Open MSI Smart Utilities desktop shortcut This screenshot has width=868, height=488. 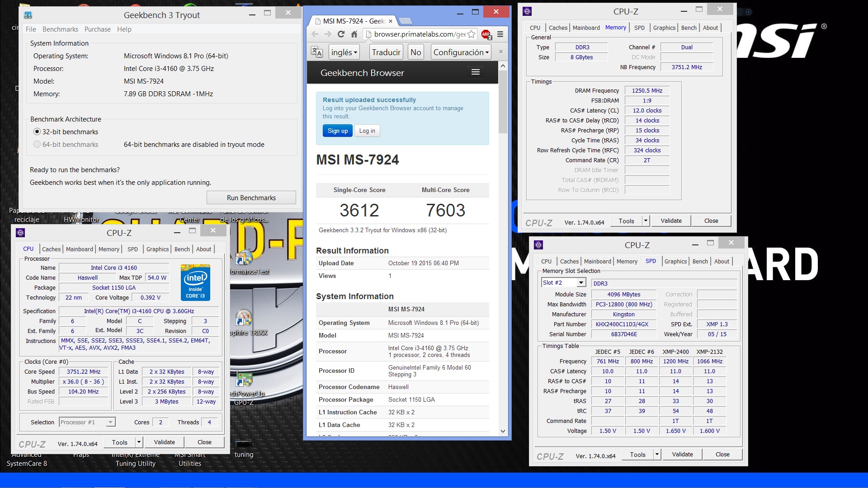(190, 459)
